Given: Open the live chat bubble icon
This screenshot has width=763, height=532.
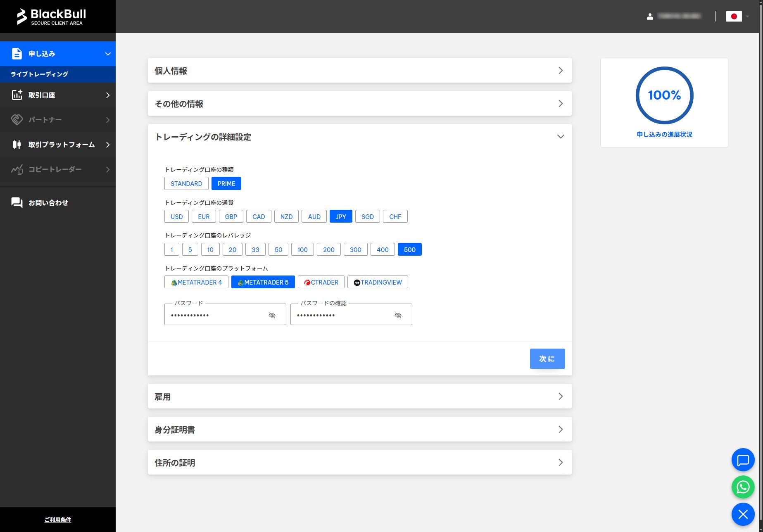Looking at the screenshot, I should point(743,460).
